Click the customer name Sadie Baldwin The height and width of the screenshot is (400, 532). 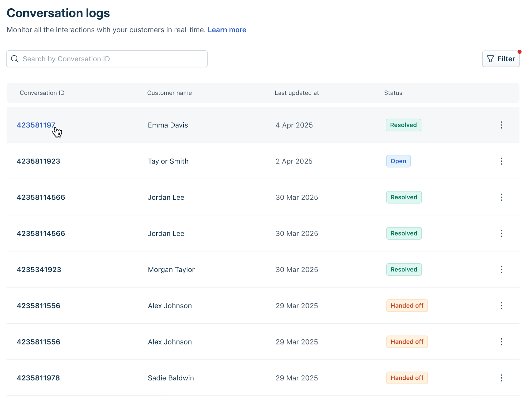click(x=171, y=378)
